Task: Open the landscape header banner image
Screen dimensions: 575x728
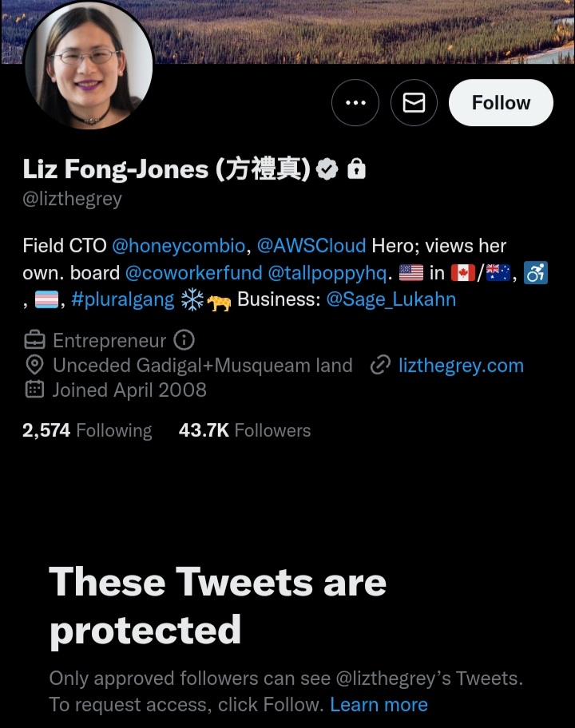Action: (x=363, y=32)
